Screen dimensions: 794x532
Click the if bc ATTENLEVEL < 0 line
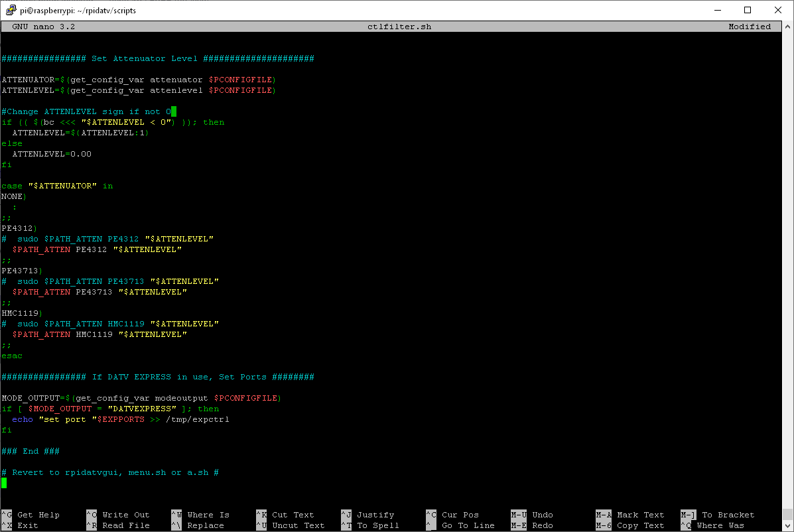[113, 123]
